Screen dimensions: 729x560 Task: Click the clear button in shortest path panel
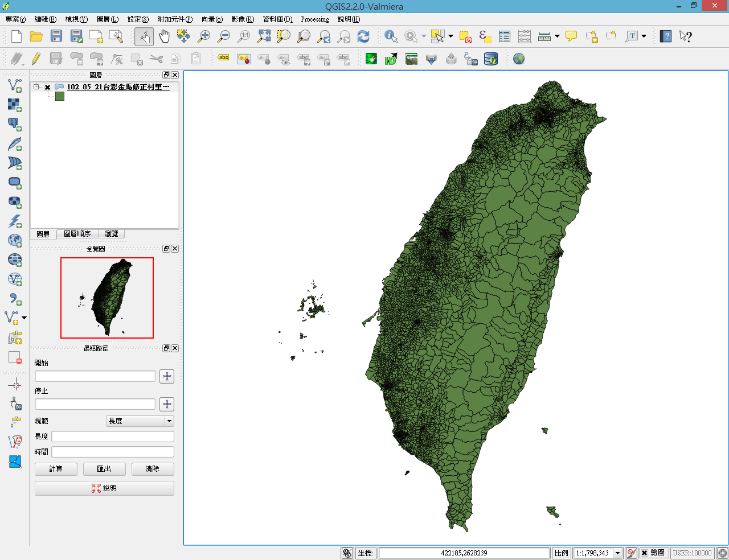click(x=153, y=469)
